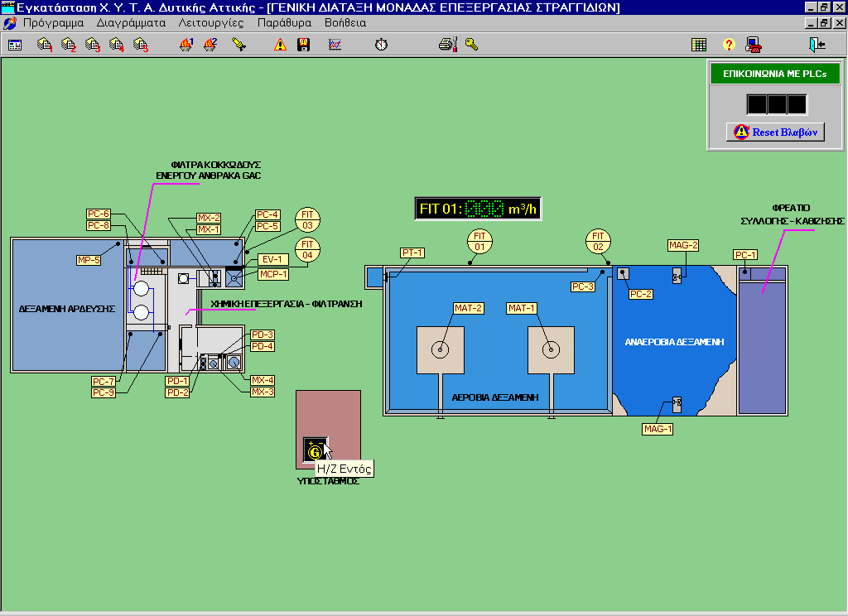Open the Πρόγραμμα menu
The image size is (848, 616).
[55, 23]
